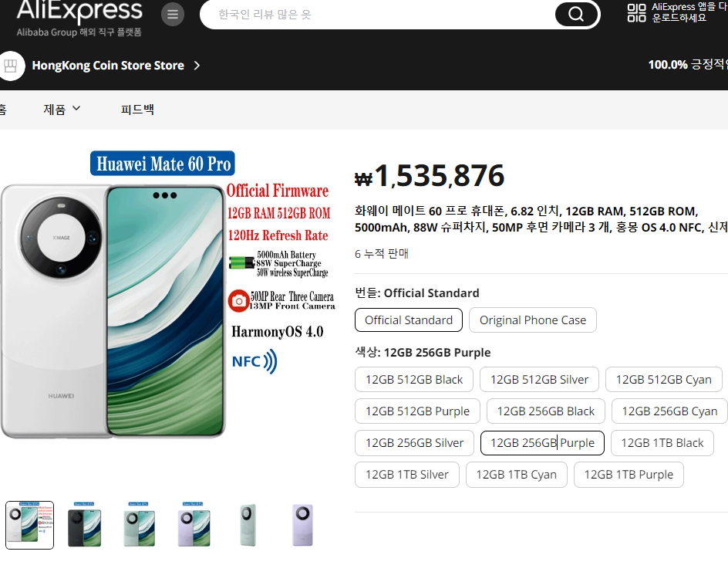Choose 12GB 512GB Cyan variant
Screen dimensions: 728x565
pyautogui.click(x=663, y=380)
